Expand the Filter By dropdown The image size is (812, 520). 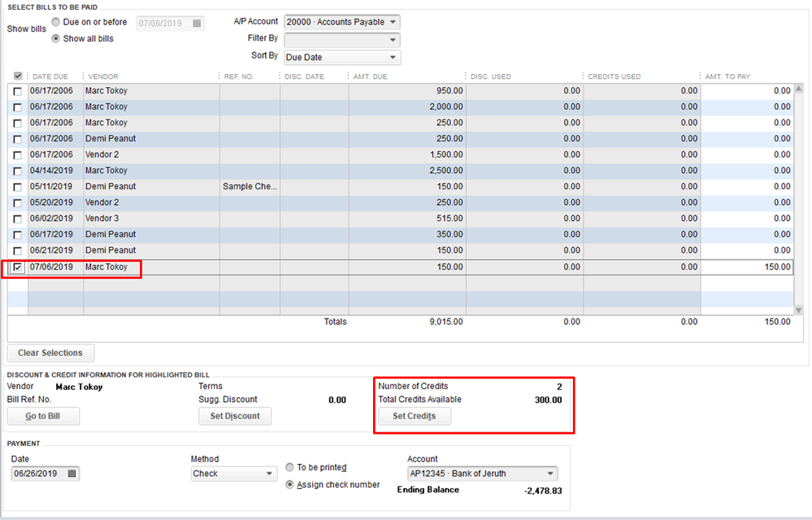point(341,40)
